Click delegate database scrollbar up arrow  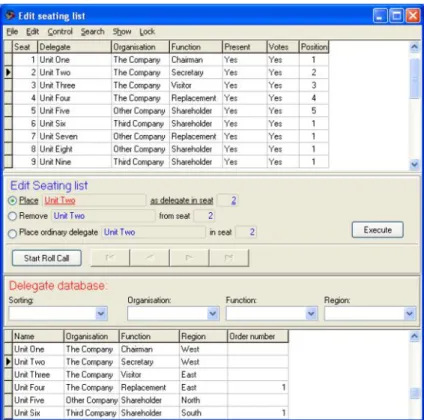click(x=414, y=336)
